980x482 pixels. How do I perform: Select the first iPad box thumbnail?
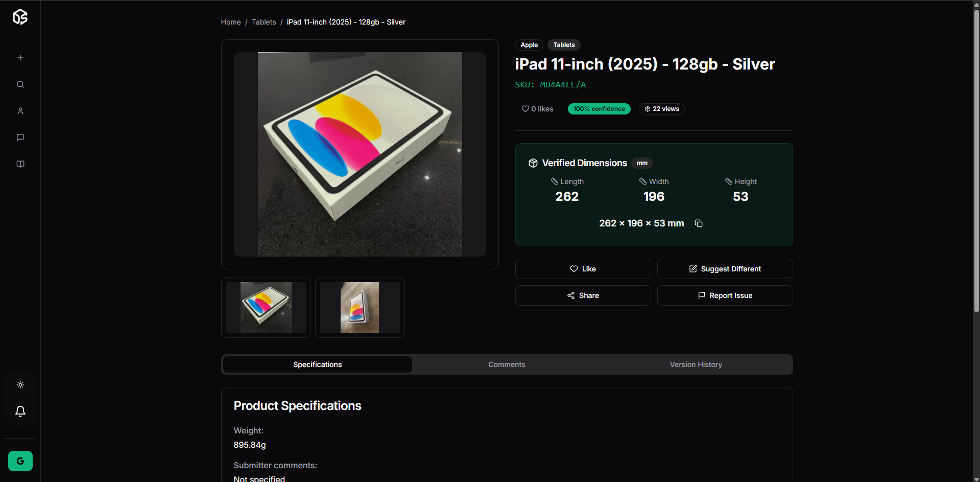coord(266,308)
